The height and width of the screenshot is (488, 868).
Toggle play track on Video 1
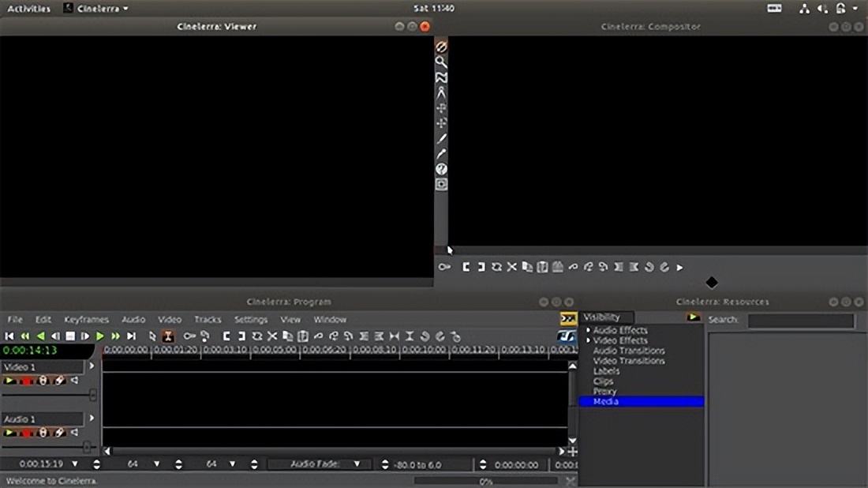[9, 381]
